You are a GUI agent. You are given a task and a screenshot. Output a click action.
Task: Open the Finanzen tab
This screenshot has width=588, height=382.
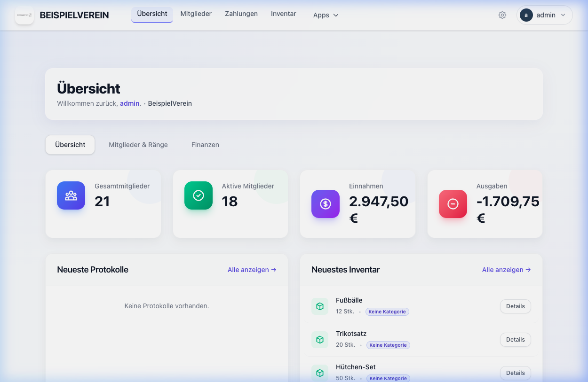click(205, 145)
